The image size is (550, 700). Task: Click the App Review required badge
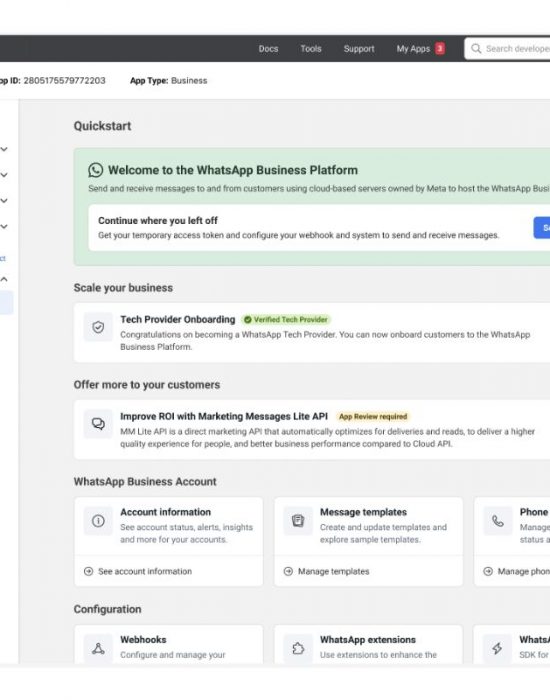(x=373, y=417)
